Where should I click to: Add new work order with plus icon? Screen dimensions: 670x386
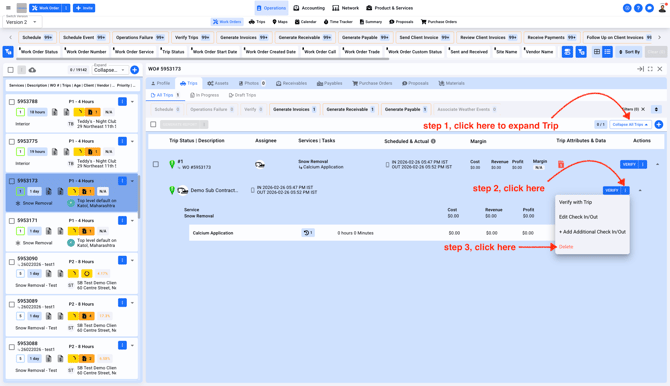click(135, 70)
